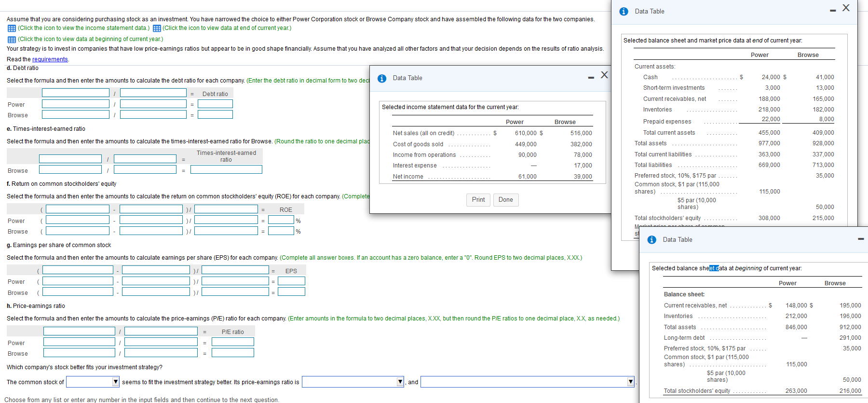This screenshot has width=868, height=403.
Task: Open the price-earnings ratio comparison dropdown
Action: coord(353,382)
